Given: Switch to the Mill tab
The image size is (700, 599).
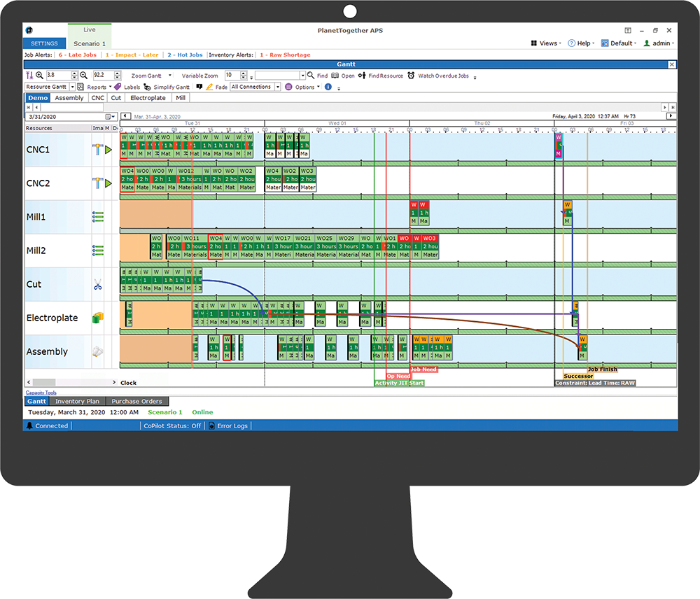Looking at the screenshot, I should (181, 98).
